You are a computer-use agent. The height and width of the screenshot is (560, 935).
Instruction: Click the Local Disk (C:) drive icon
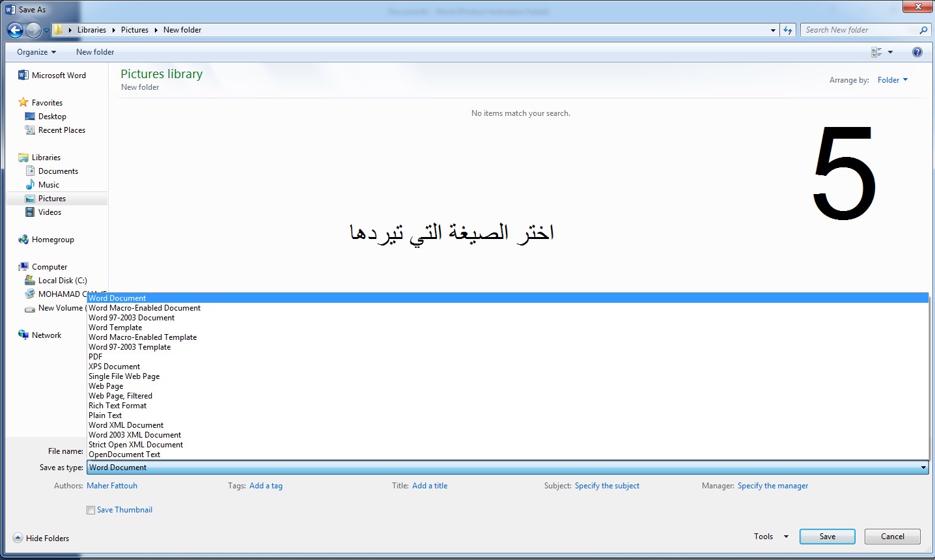click(30, 280)
